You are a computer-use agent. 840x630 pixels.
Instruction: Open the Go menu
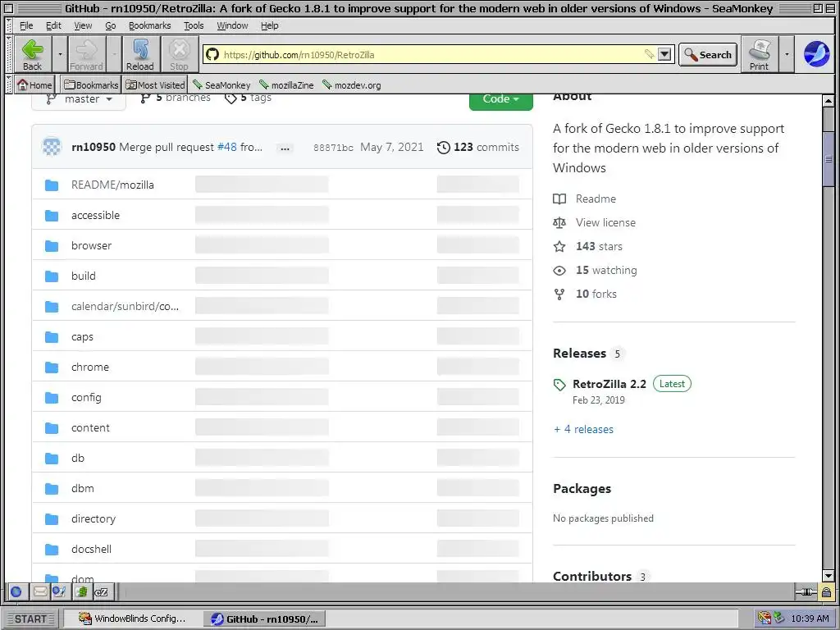111,25
